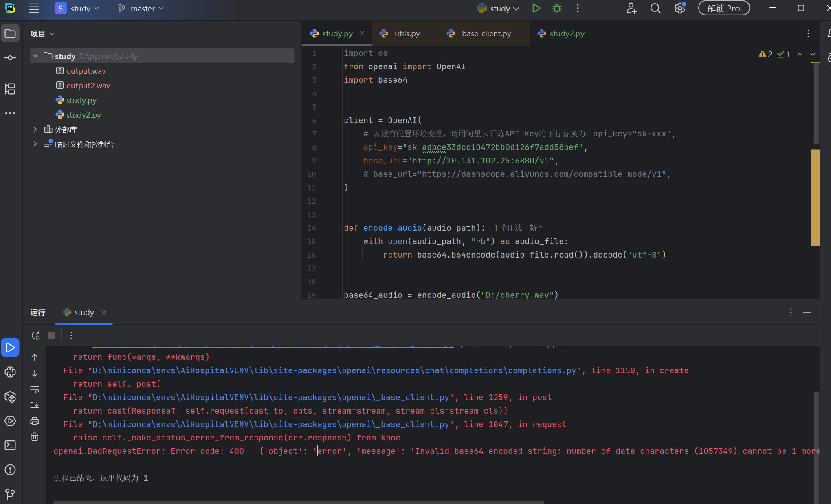831x504 pixels.
Task: Open _base_client.py line 1259 link
Action: 271,397
